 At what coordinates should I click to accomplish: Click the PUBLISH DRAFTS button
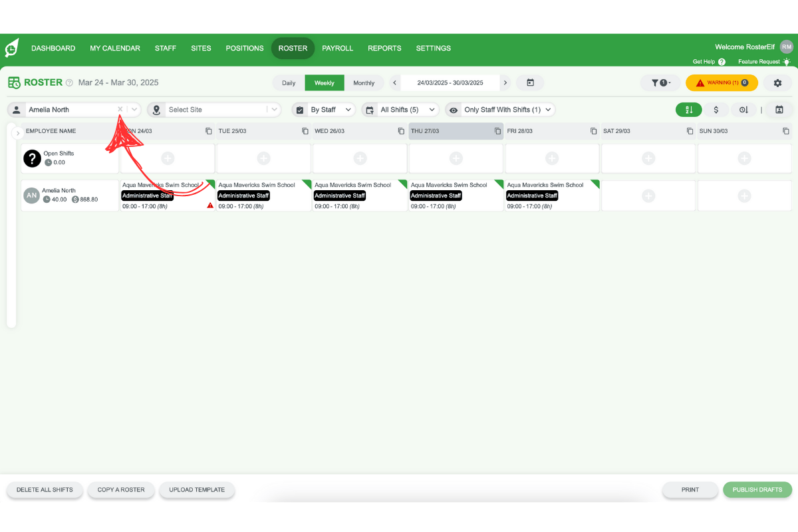point(757,489)
